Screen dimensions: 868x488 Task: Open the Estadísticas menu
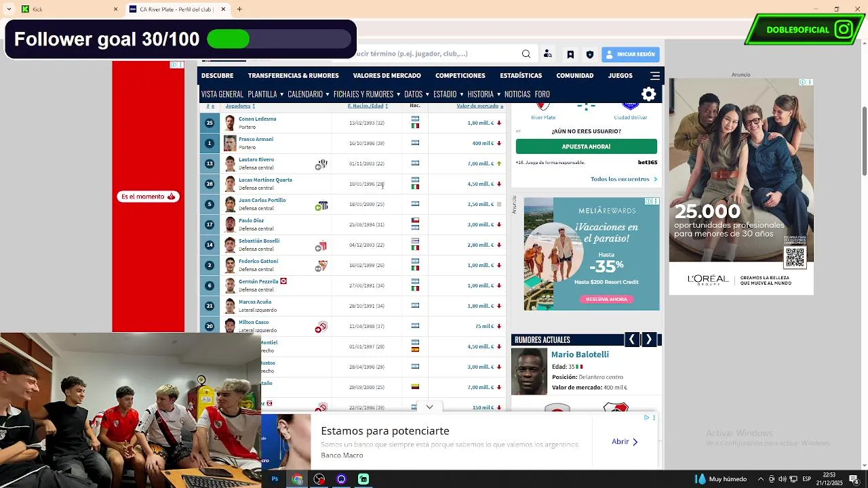pos(521,76)
